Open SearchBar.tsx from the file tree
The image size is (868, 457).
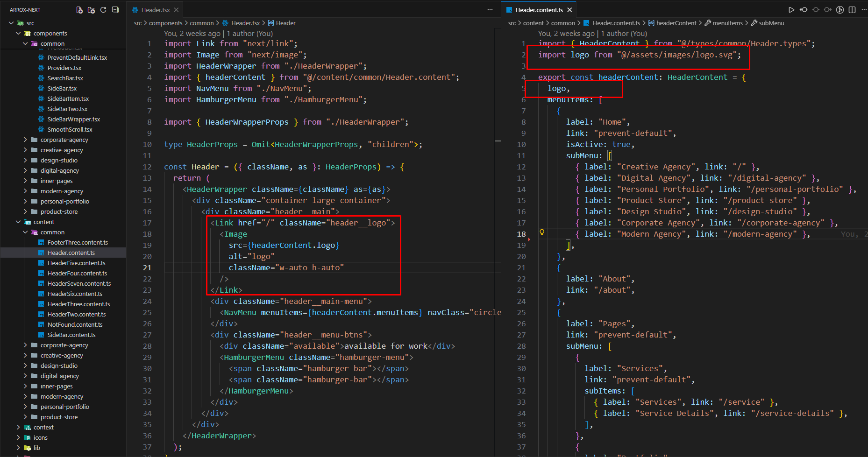65,78
